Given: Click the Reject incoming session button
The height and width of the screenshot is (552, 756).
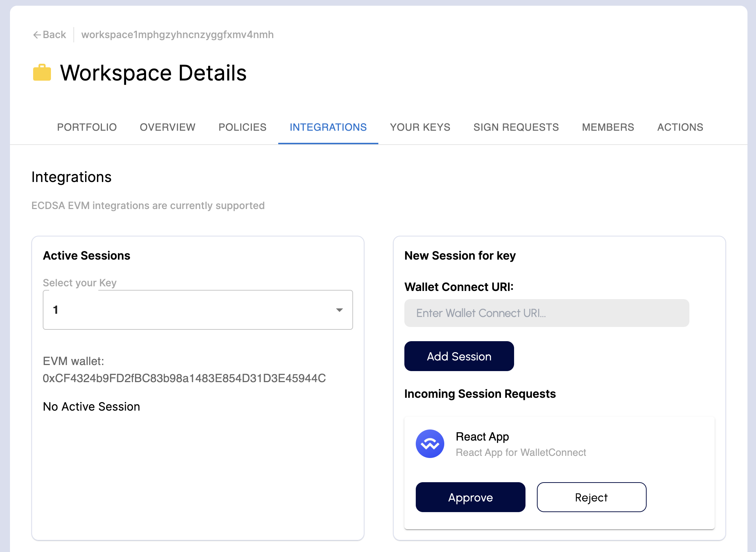Looking at the screenshot, I should coord(591,497).
